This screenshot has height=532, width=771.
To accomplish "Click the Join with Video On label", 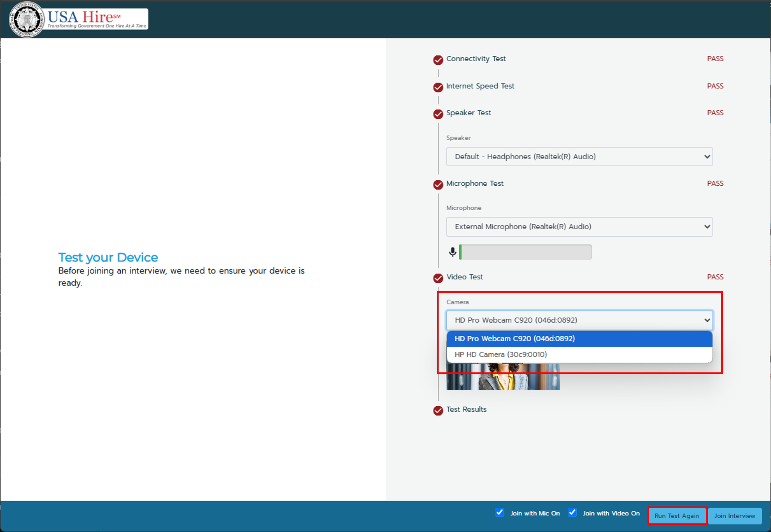I will [x=611, y=513].
